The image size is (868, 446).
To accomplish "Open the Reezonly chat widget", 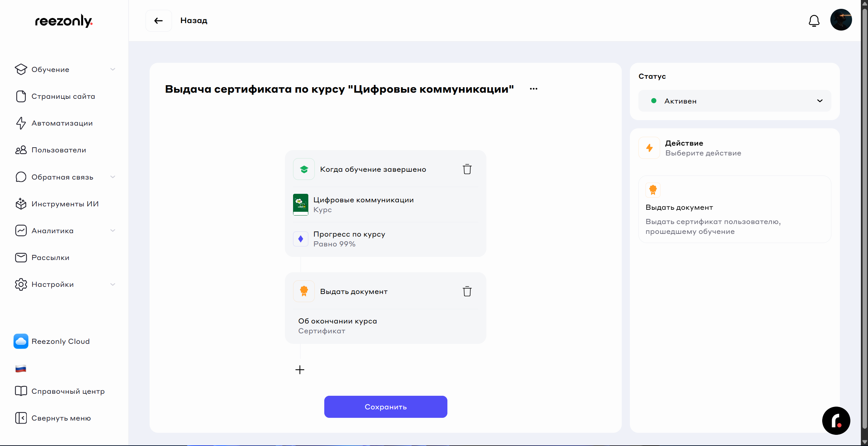I will [836, 421].
